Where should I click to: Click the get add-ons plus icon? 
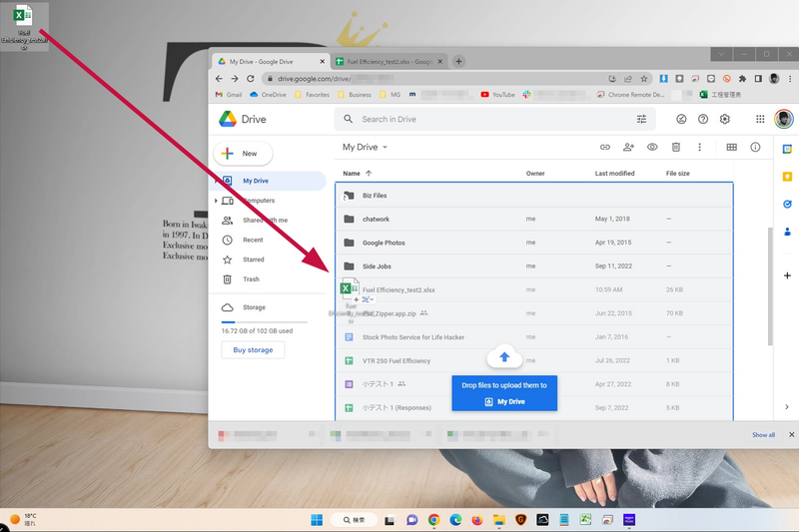(x=787, y=275)
